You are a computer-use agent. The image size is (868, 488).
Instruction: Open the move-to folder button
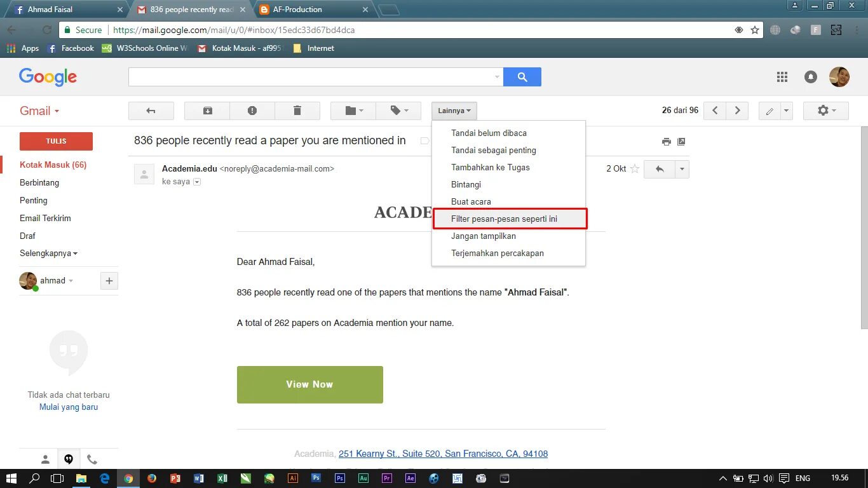tap(353, 111)
